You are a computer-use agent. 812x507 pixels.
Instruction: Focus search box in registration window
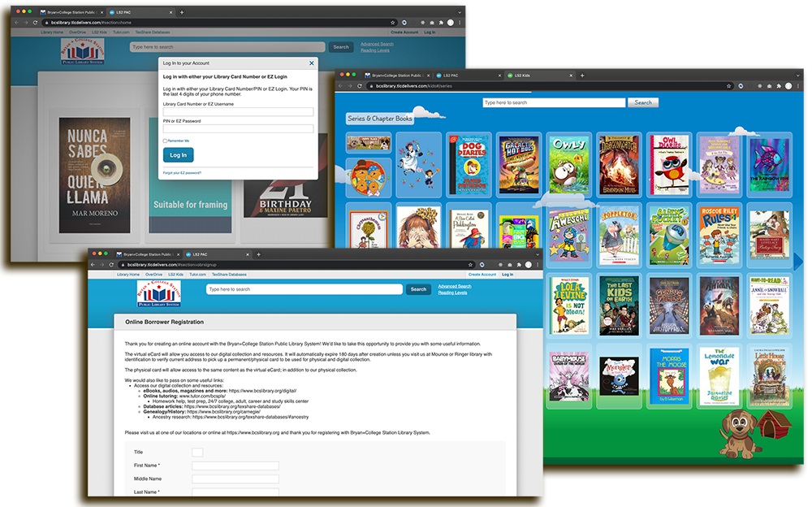304,289
